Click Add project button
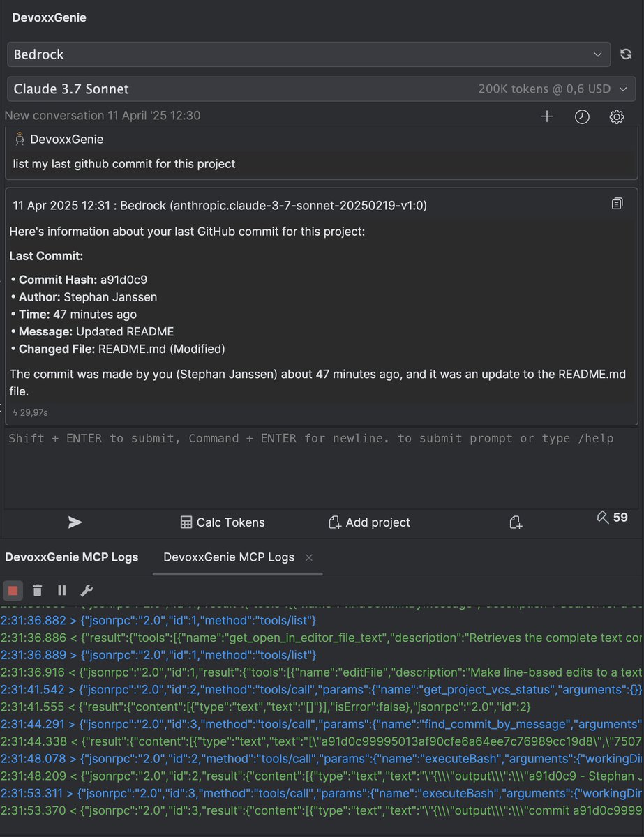This screenshot has height=837, width=644. click(369, 522)
